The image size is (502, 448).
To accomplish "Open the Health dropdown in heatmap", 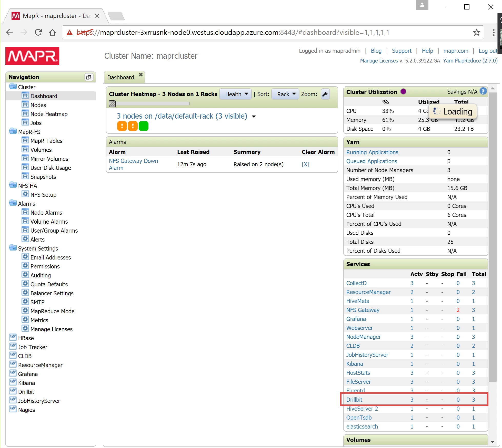I will pyautogui.click(x=236, y=94).
